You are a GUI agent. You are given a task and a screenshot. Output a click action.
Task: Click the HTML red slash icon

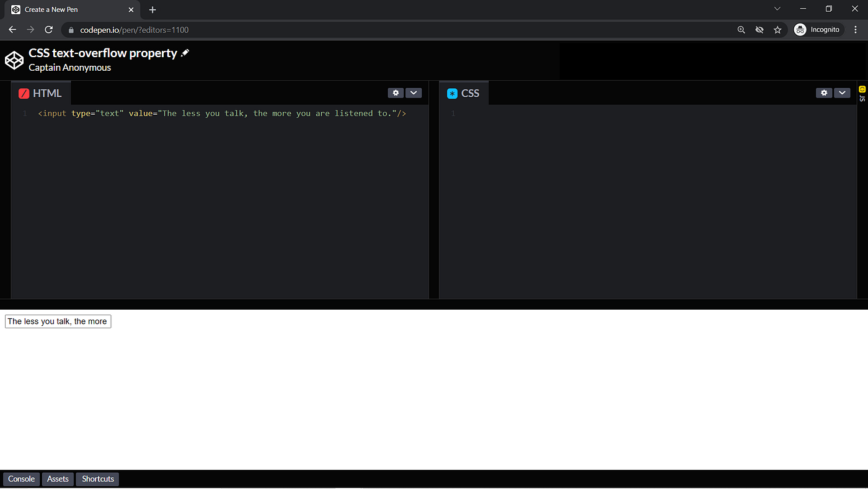(24, 94)
